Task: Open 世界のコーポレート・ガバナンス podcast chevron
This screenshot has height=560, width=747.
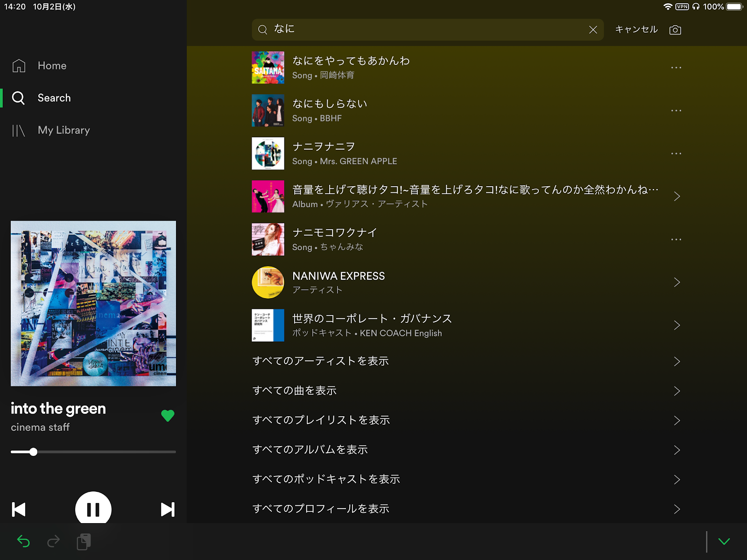Action: 677,325
